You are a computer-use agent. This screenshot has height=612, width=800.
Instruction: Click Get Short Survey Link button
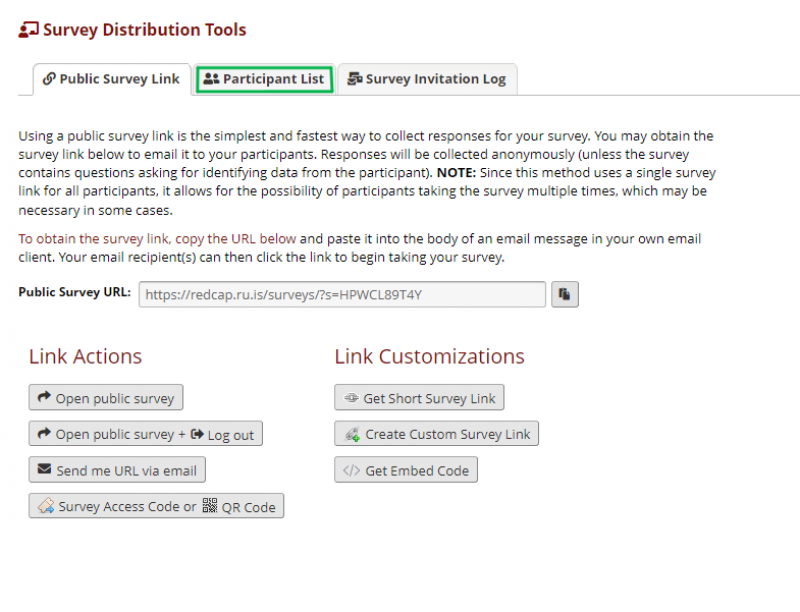(x=419, y=397)
